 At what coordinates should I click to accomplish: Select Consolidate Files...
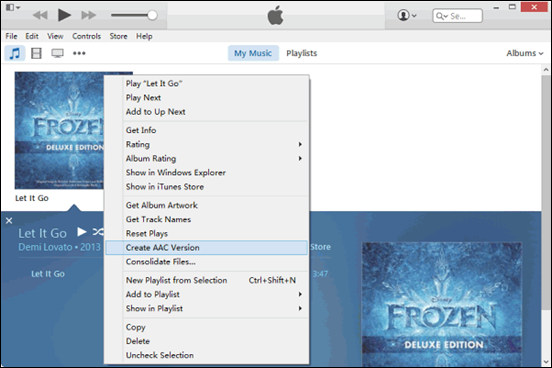[207, 262]
